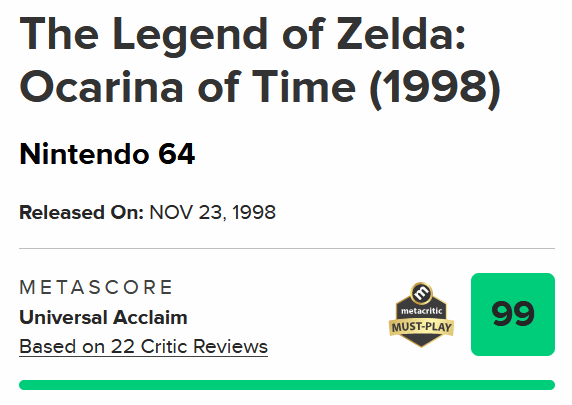Screen dimensions: 572x405
Task: Click the METASCORE section heading
Action: (96, 287)
